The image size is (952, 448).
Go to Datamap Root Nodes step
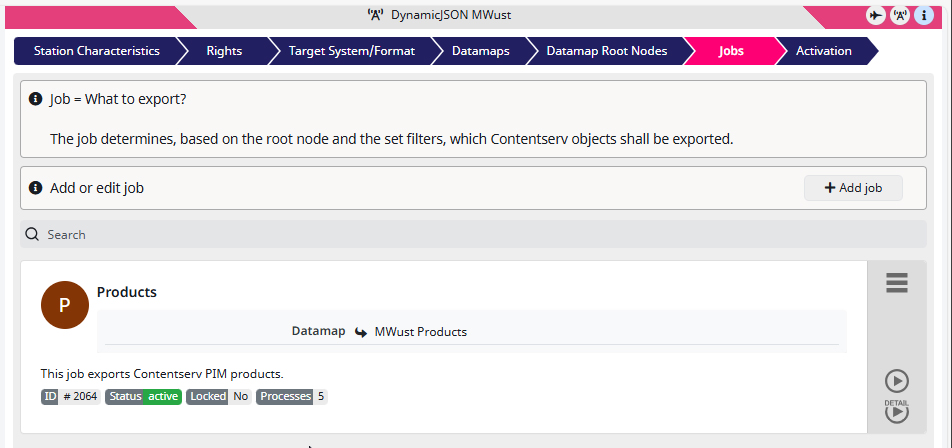click(x=607, y=51)
